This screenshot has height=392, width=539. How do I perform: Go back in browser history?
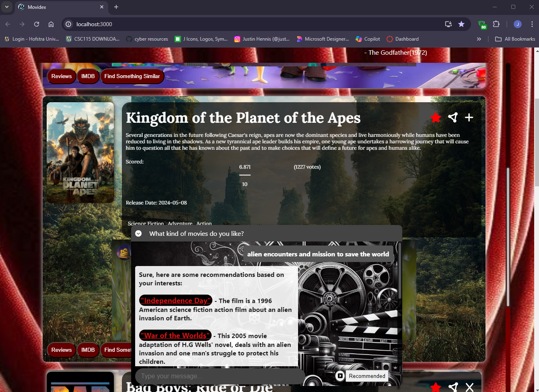pos(8,24)
